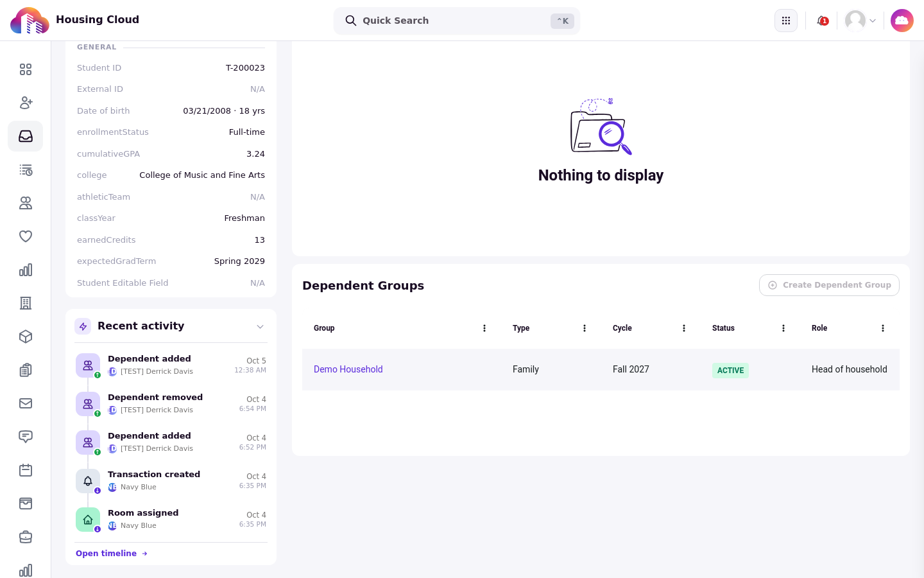Click the pink cloud profile button

tap(902, 21)
